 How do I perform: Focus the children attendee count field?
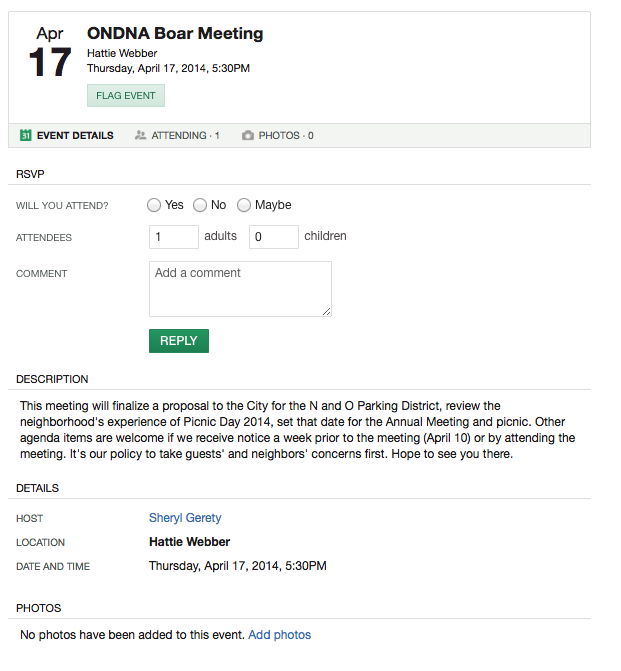pos(274,237)
